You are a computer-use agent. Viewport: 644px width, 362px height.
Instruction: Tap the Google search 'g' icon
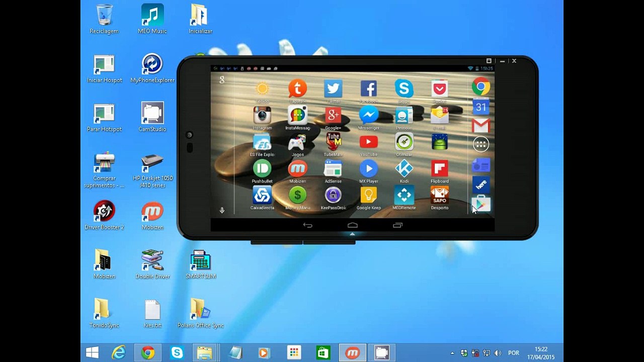coord(222,79)
